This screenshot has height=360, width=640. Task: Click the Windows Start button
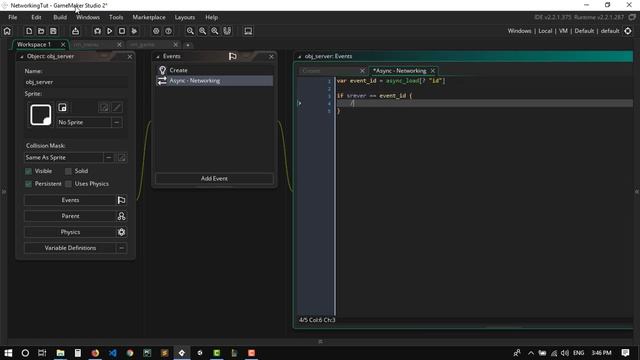click(8, 353)
